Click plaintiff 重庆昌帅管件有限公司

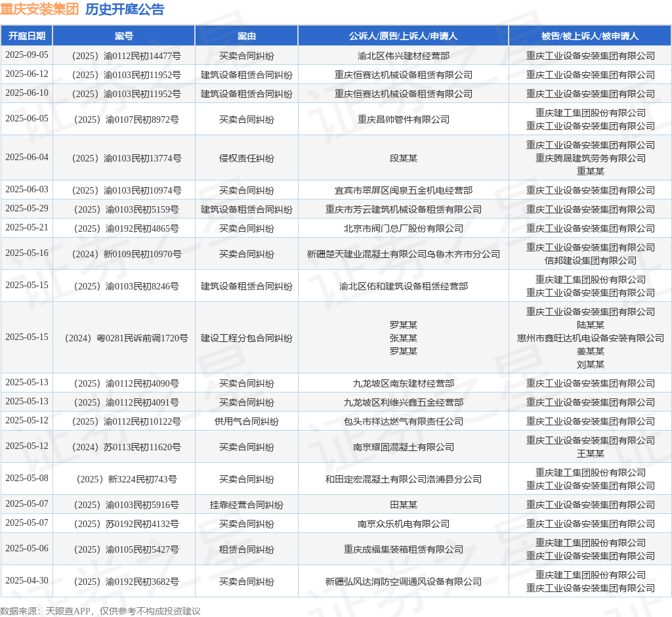(x=404, y=119)
